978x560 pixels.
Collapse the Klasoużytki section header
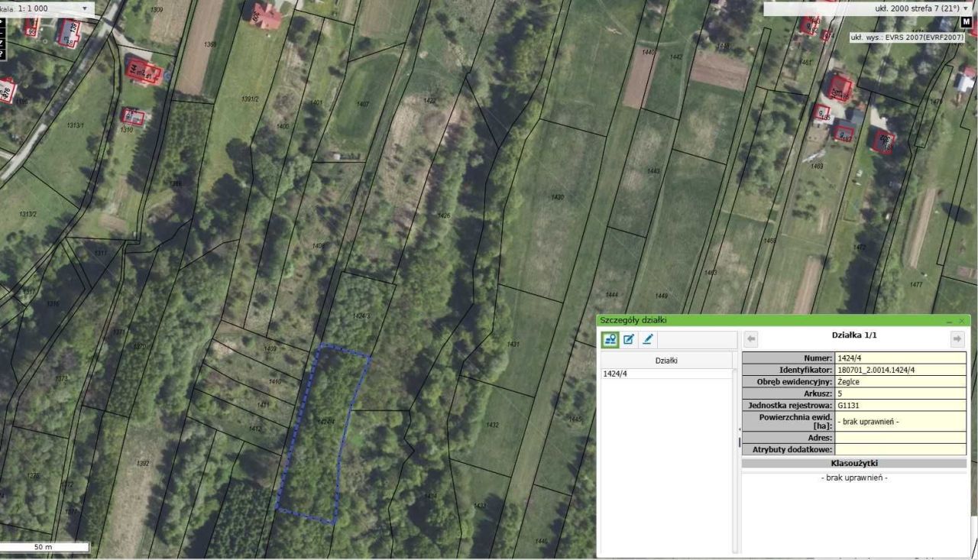[854, 463]
